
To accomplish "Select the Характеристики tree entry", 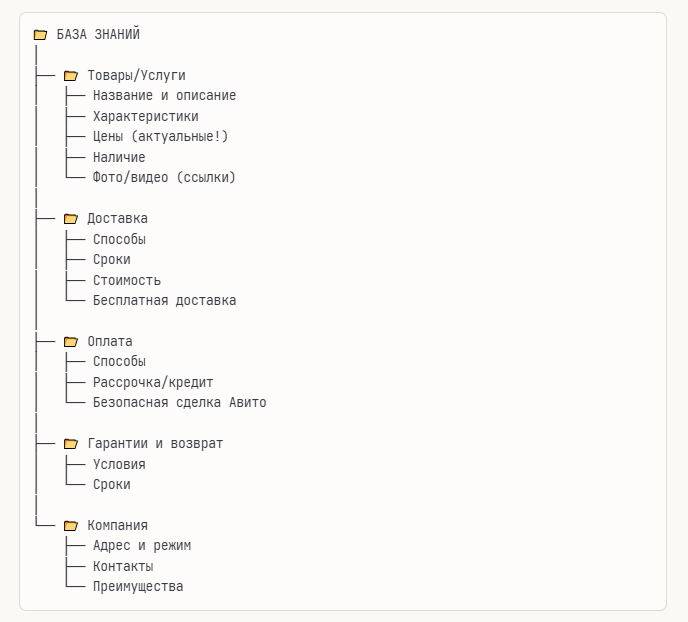I will pos(145,117).
